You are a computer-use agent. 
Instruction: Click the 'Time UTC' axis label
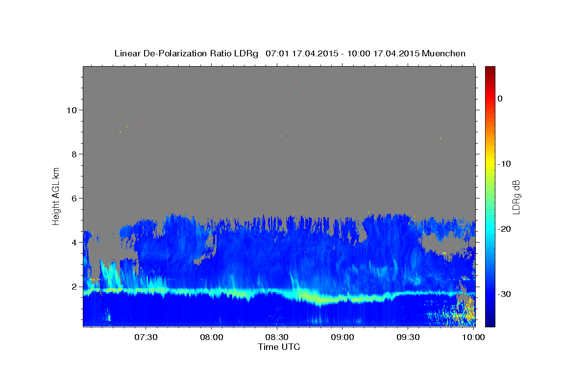(x=279, y=347)
